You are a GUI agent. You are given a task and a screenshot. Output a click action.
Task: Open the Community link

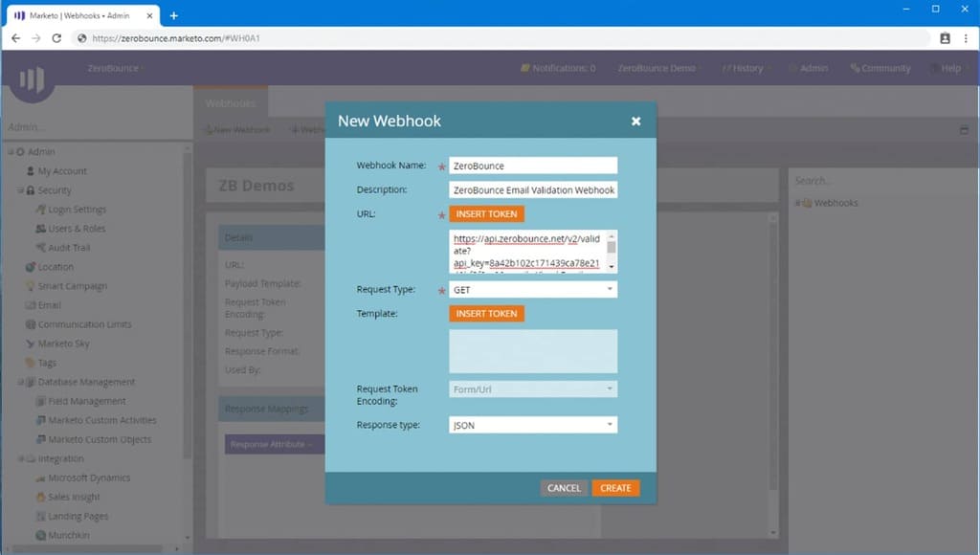(880, 68)
